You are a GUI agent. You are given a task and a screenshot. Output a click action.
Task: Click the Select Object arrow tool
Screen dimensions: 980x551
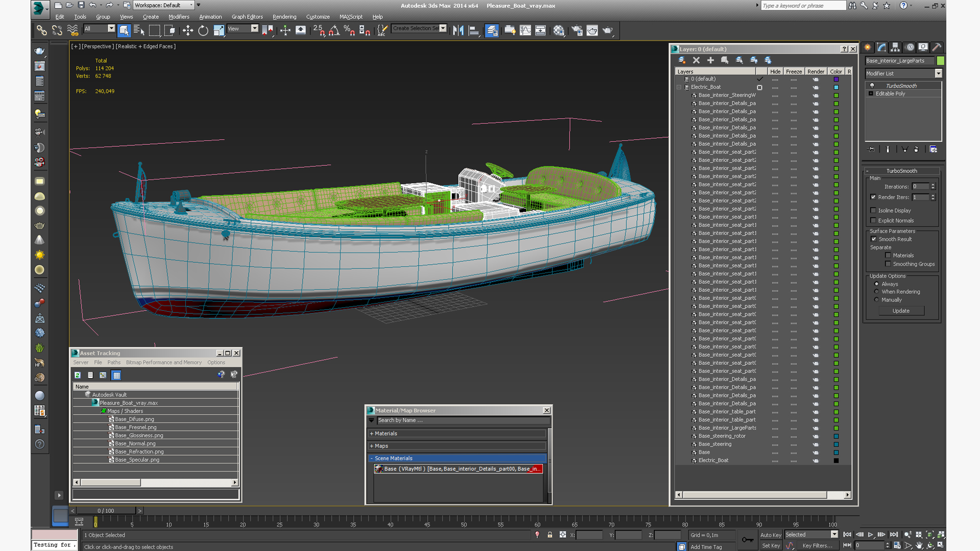point(124,31)
